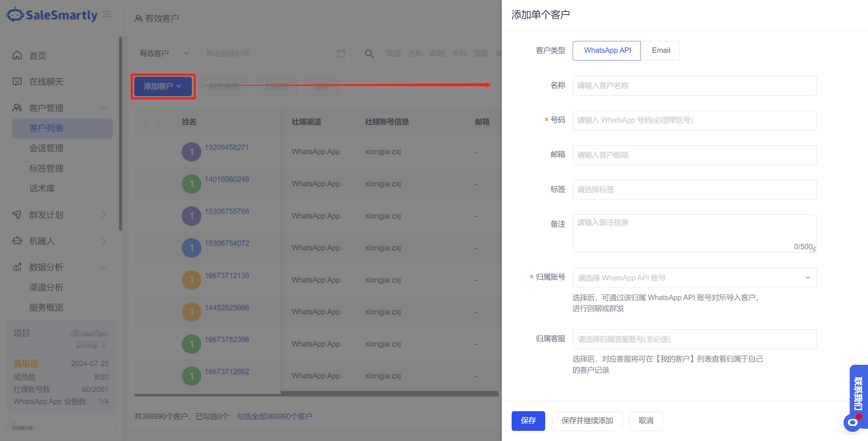Expand the 添加客户 dropdown button
This screenshot has height=441, width=868.
click(x=163, y=86)
